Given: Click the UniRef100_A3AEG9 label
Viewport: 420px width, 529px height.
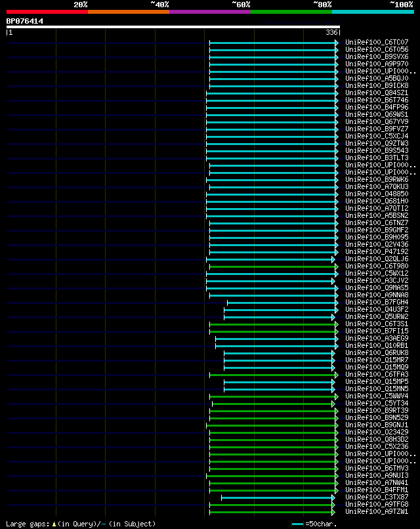Looking at the screenshot, I should point(377,338).
